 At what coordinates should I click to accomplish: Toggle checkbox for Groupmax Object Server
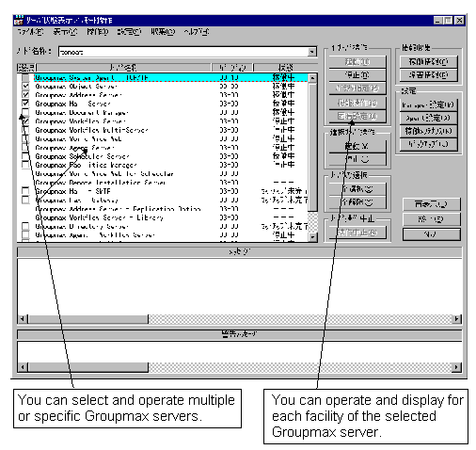pos(25,86)
